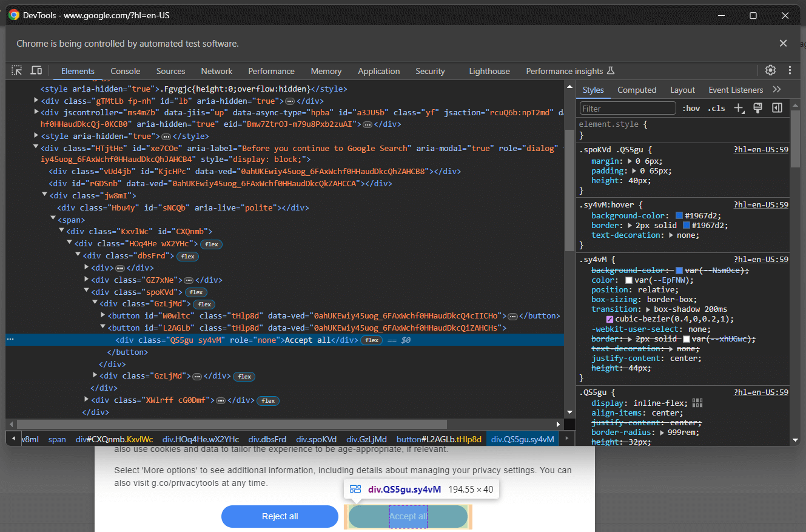Follow the ?hl=en-US:59 stylesheet link
806x532 pixels.
[761, 149]
